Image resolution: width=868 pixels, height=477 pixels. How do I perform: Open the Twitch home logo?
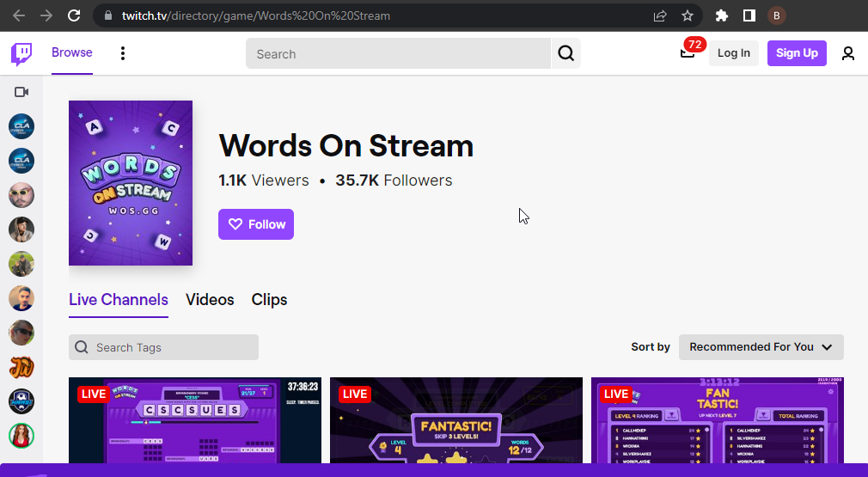[x=21, y=53]
